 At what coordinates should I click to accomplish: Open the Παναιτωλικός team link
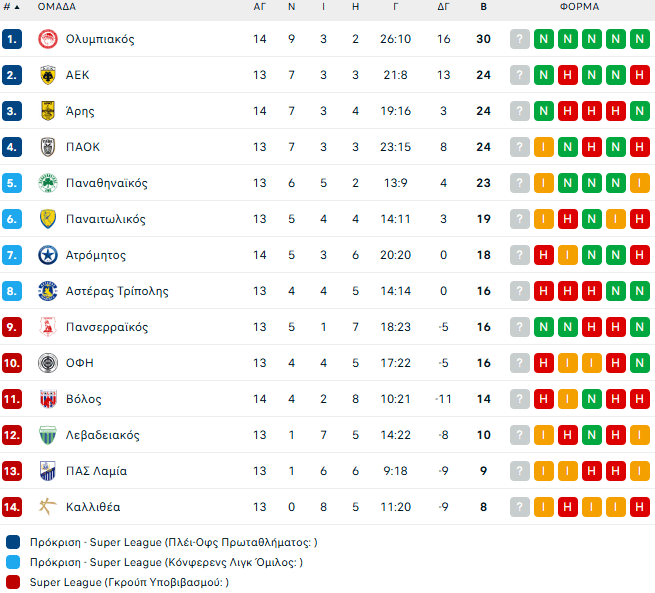(106, 219)
